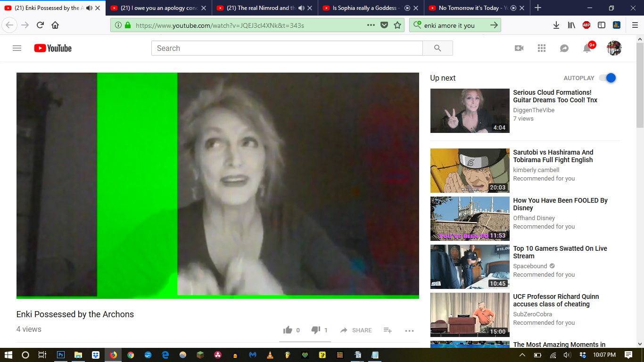Screen dimensions: 644x362
Task: View site information icon in address bar
Action: [118, 25]
